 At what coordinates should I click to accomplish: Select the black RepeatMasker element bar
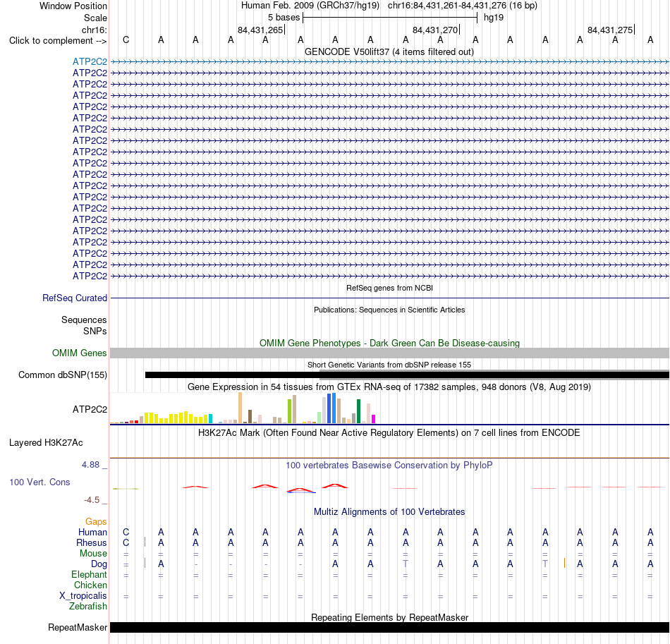[x=389, y=627]
